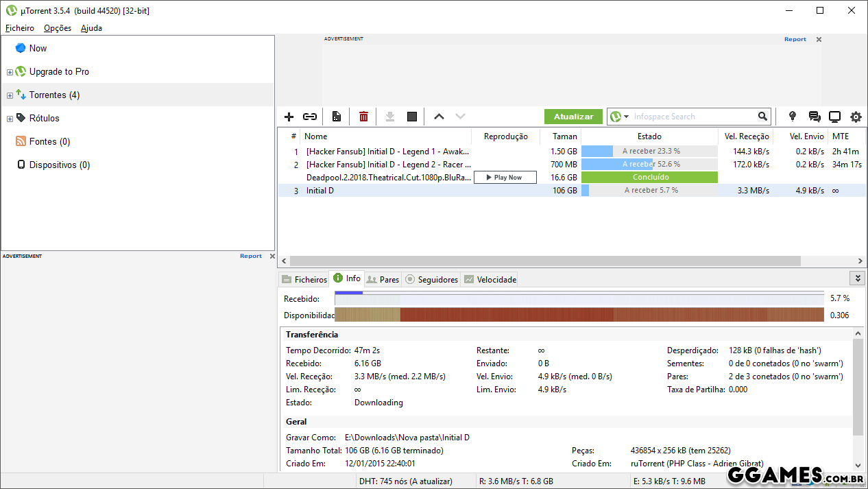Collapse the details pane with the double chevron
This screenshot has height=489, width=868.
click(857, 278)
